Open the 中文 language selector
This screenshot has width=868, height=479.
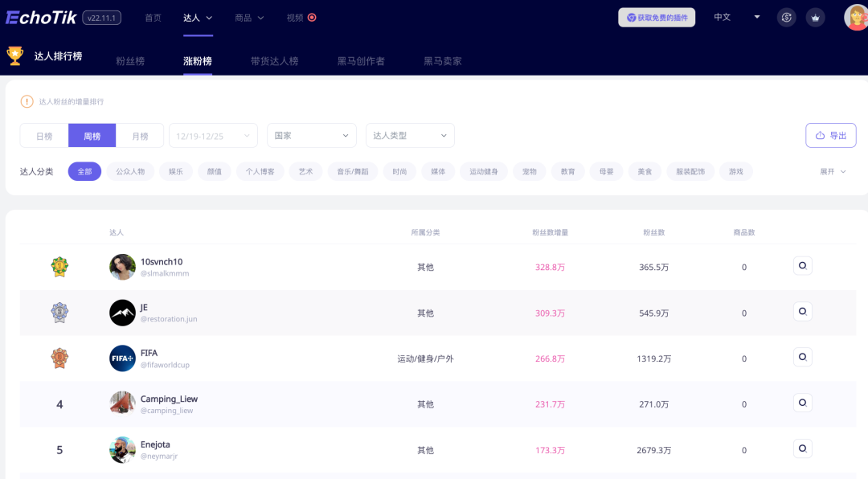[736, 17]
